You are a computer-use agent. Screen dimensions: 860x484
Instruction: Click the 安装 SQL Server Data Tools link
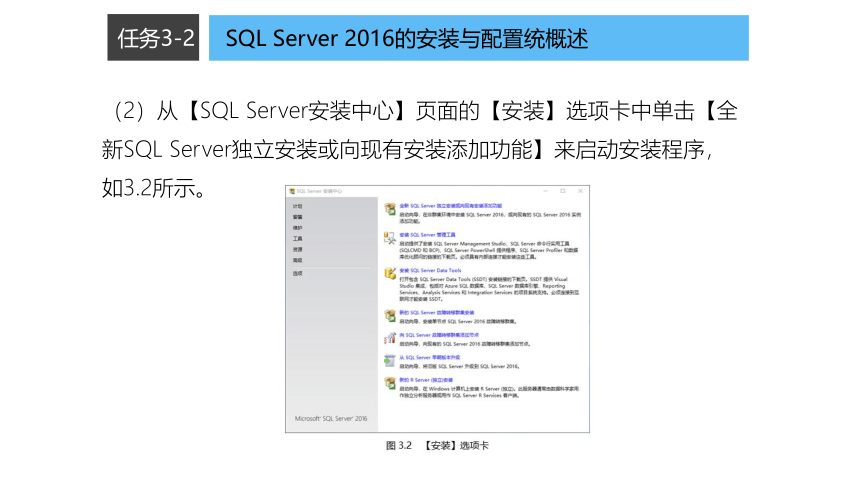pyautogui.click(x=430, y=271)
